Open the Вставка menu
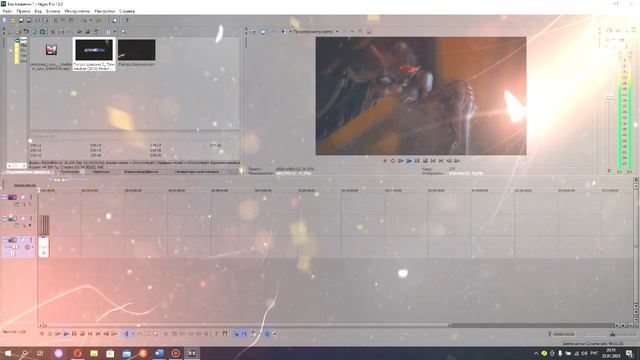 (x=53, y=11)
